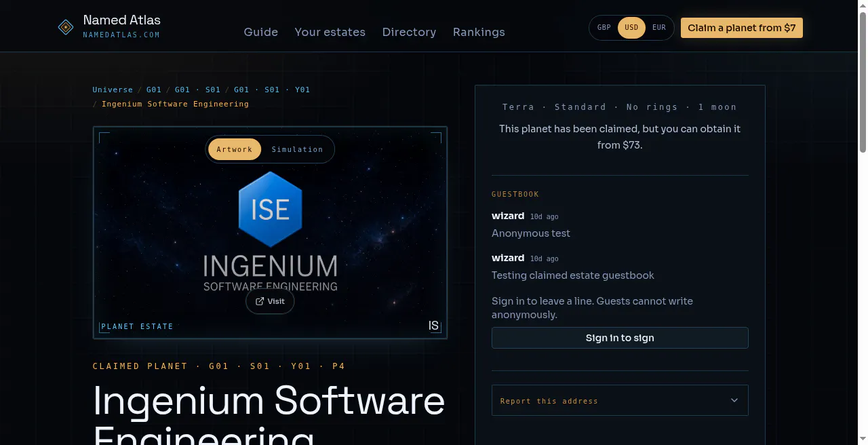Open the Guide menu item
The width and height of the screenshot is (868, 445).
(261, 32)
